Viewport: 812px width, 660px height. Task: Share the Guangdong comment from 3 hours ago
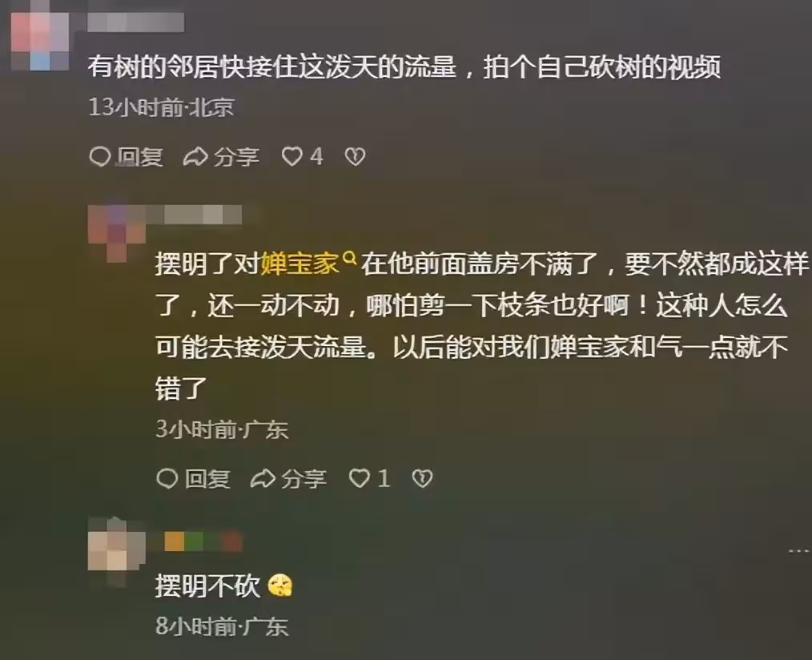pos(288,478)
